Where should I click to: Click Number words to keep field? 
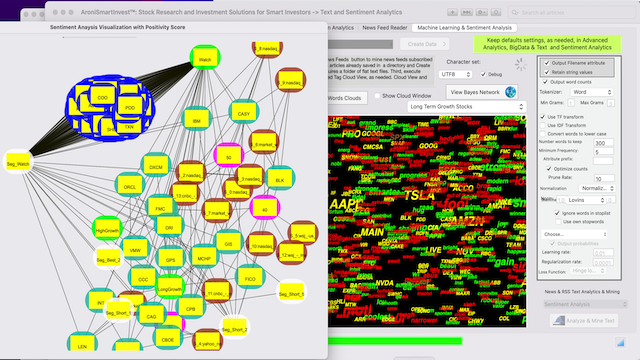click(603, 143)
